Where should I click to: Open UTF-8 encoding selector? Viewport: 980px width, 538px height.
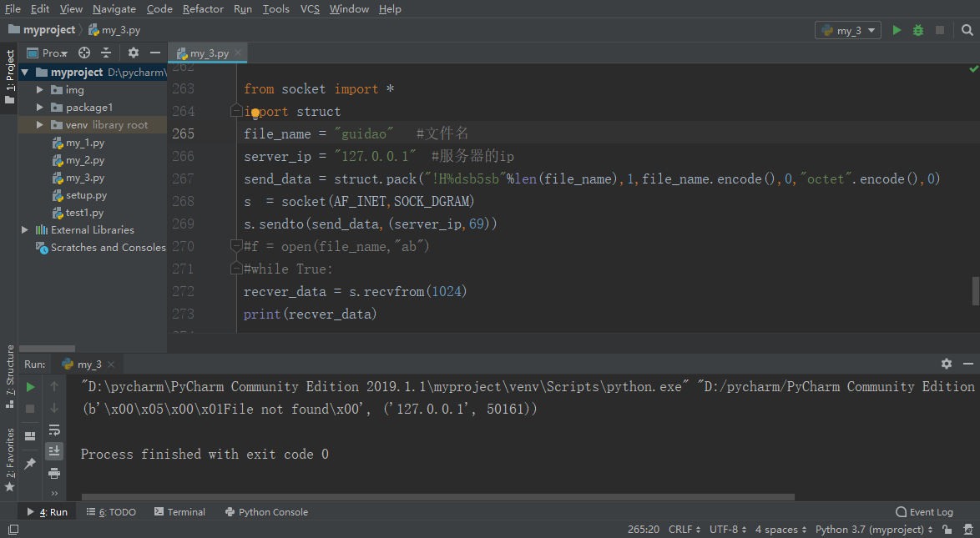coord(728,530)
